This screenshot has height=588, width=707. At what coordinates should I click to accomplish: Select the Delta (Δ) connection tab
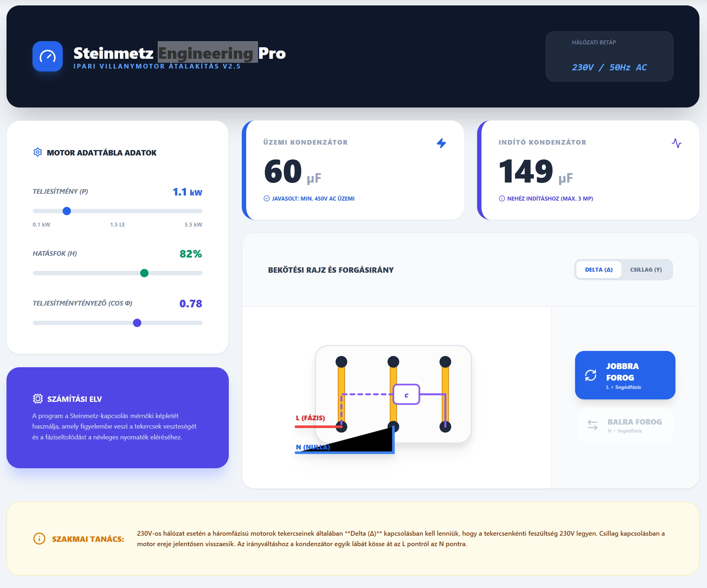pyautogui.click(x=599, y=269)
